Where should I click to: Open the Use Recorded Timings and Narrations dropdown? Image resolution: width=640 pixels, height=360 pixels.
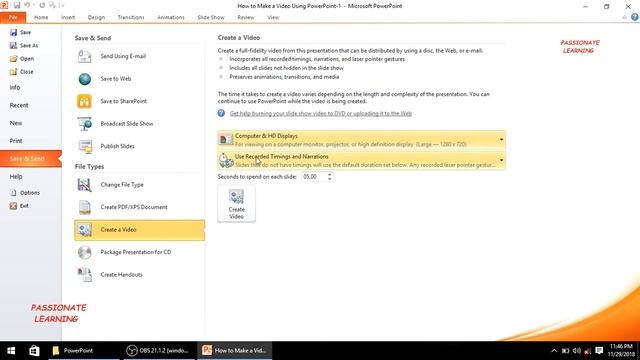pyautogui.click(x=362, y=160)
